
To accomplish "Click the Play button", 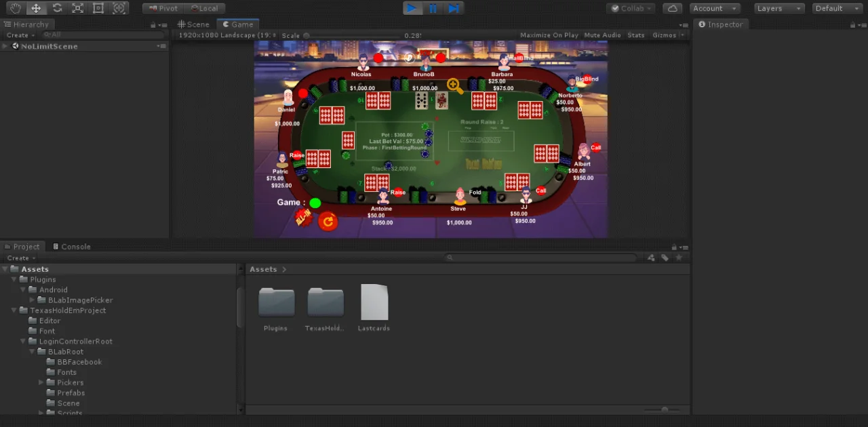I will click(x=412, y=8).
